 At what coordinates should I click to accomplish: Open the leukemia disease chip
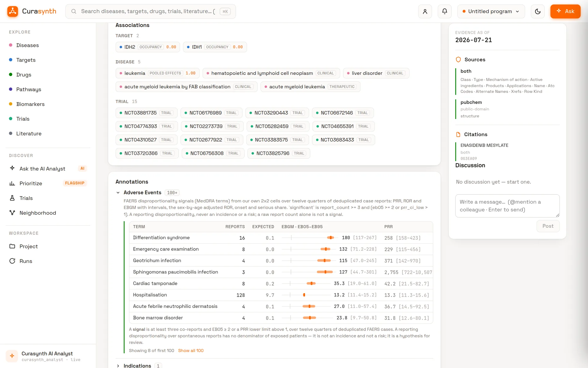click(x=157, y=73)
